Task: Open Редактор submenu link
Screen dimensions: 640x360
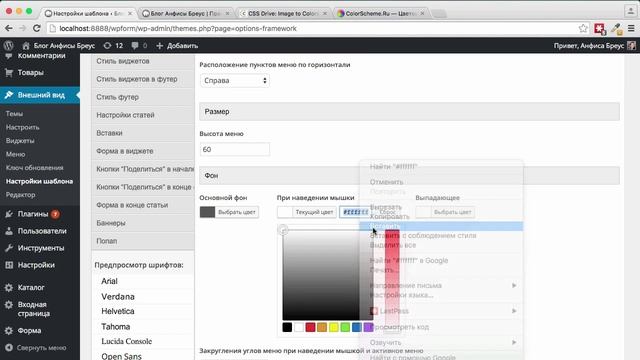Action: tap(20, 195)
